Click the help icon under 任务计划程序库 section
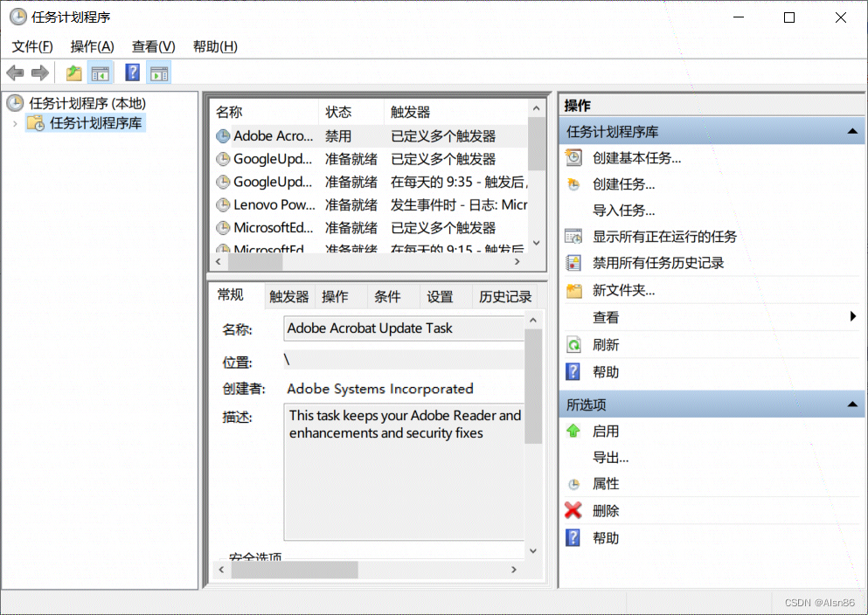 click(x=573, y=371)
